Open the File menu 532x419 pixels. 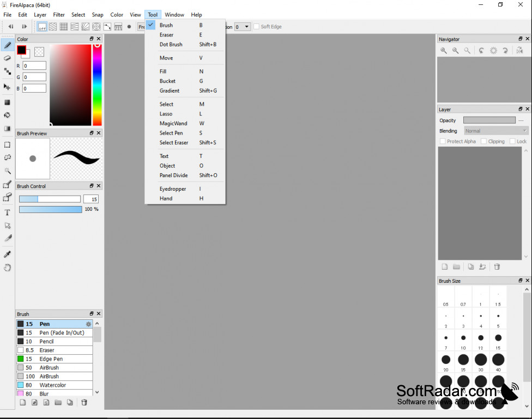8,15
